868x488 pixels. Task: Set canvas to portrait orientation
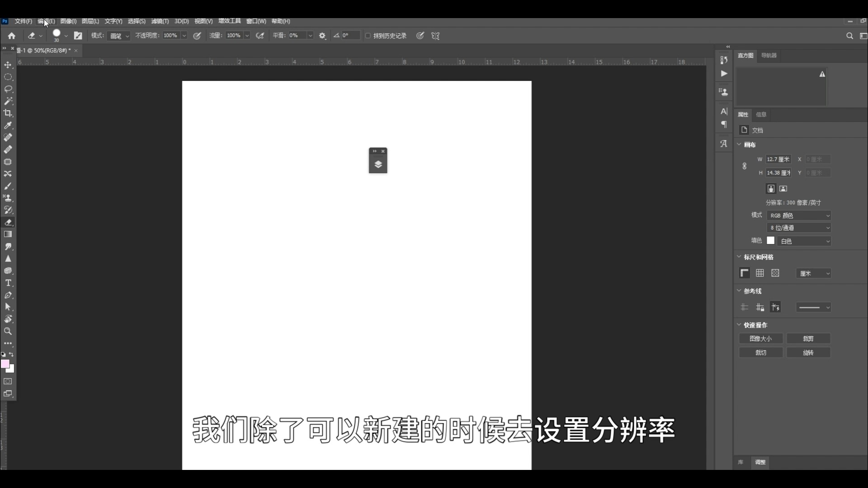click(771, 188)
